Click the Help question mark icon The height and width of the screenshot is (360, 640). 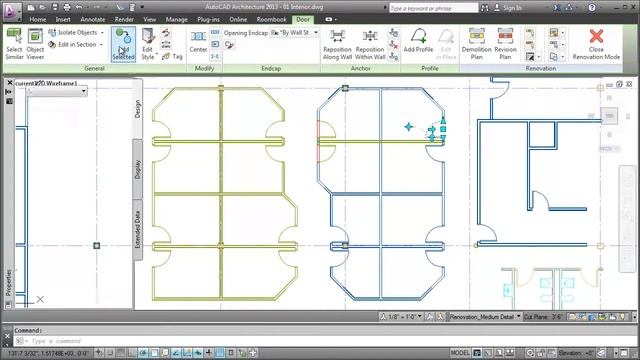592,7
